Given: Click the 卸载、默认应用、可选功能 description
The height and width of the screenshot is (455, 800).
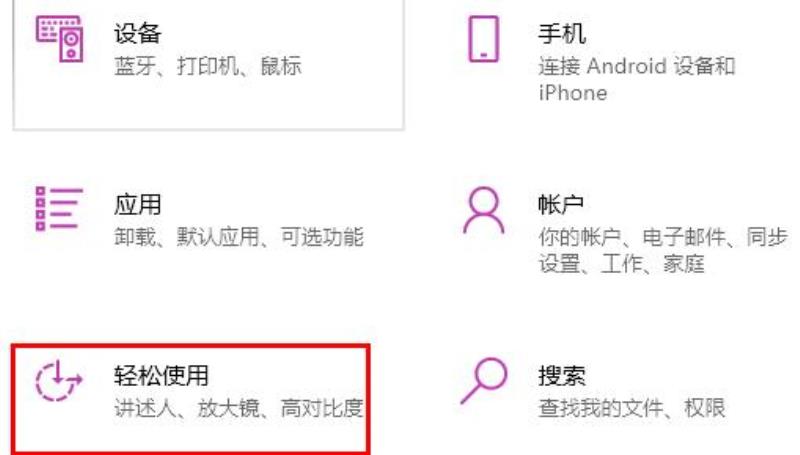Looking at the screenshot, I should coord(239,237).
